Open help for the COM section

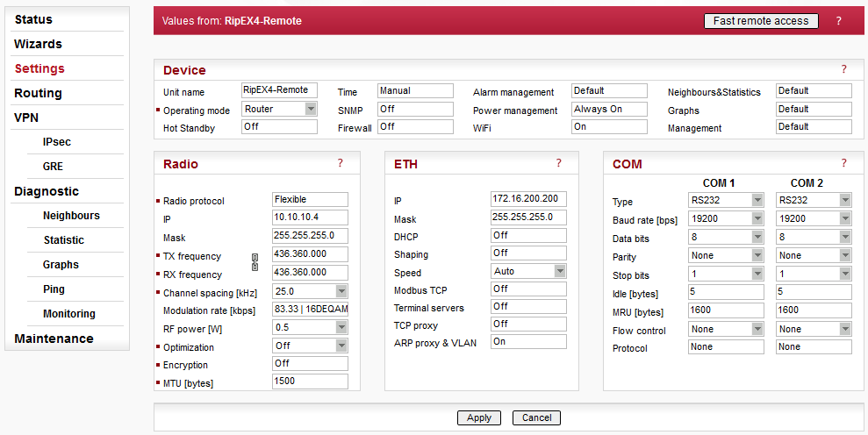pos(843,163)
